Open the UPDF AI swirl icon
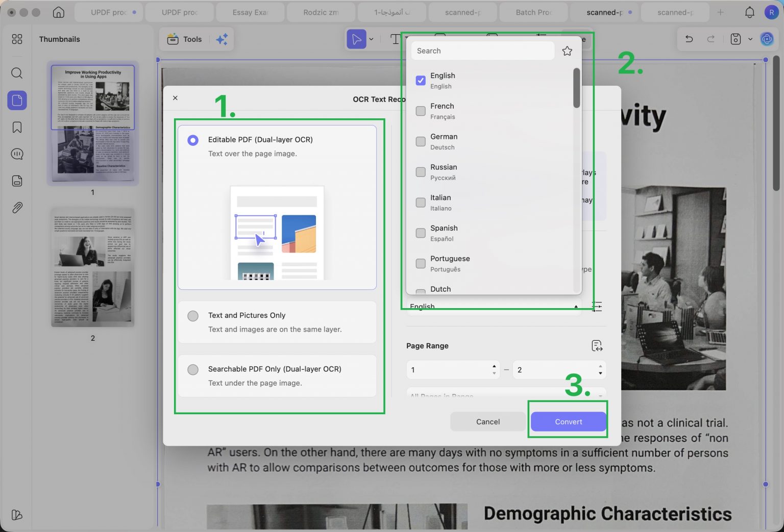 coord(767,39)
